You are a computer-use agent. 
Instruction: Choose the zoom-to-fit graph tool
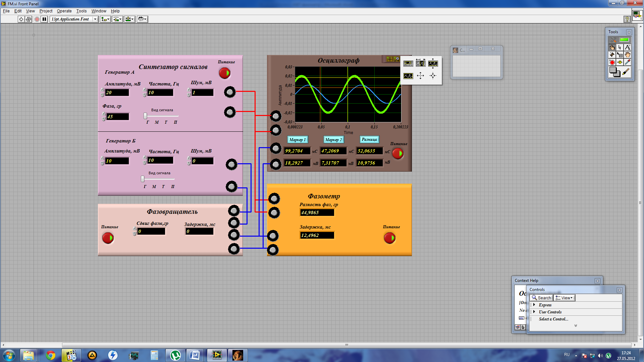(x=408, y=76)
